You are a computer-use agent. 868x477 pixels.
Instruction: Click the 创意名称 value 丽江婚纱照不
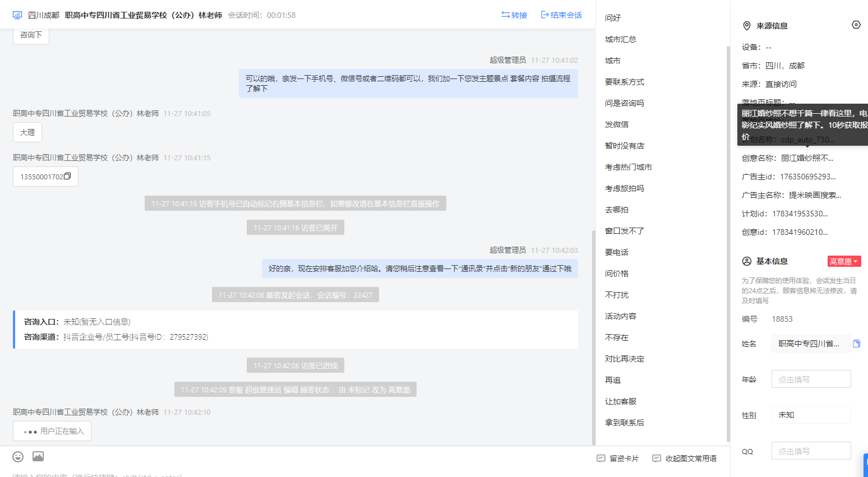point(807,158)
